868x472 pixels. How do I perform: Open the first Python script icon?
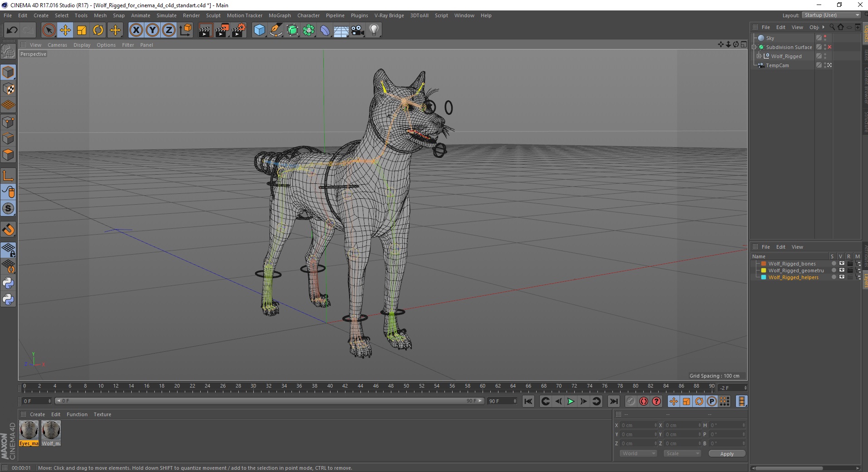[8, 283]
